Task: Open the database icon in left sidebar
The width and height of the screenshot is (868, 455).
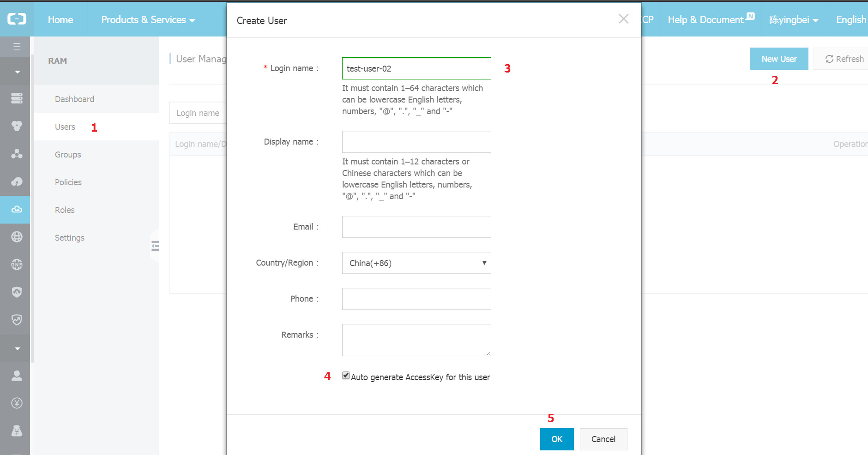Action: pyautogui.click(x=17, y=126)
